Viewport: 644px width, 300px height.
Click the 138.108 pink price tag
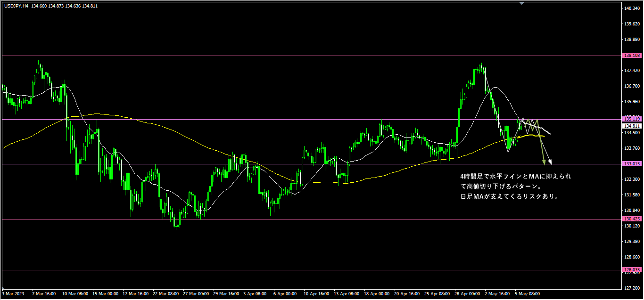[x=631, y=56]
